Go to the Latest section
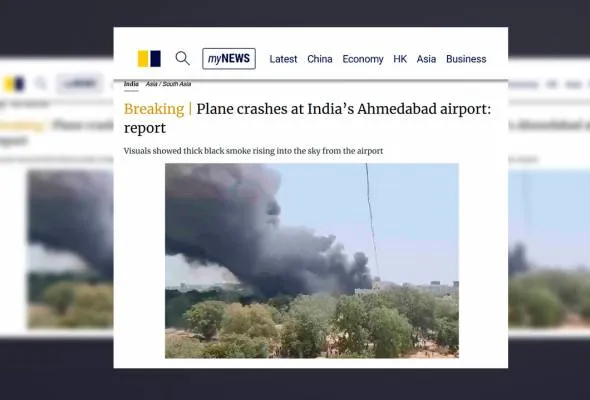 (x=283, y=59)
